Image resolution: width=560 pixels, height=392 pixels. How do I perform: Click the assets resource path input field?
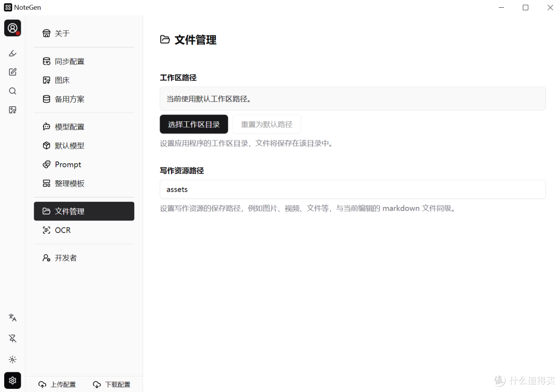353,189
